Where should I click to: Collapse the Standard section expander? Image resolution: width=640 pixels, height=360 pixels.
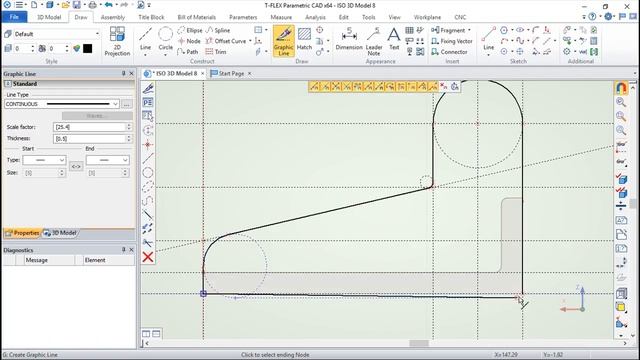(x=8, y=84)
